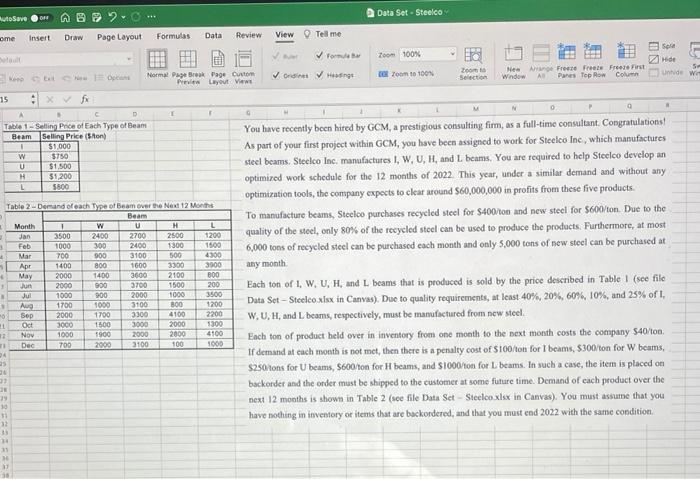Viewport: 700px width, 479px height.
Task: Click Zoom to 100% button
Action: pos(406,73)
